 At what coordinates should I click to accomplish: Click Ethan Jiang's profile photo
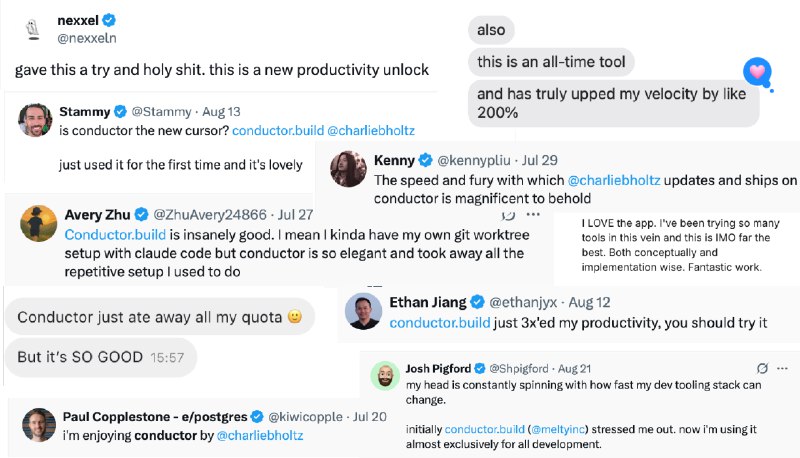(364, 311)
